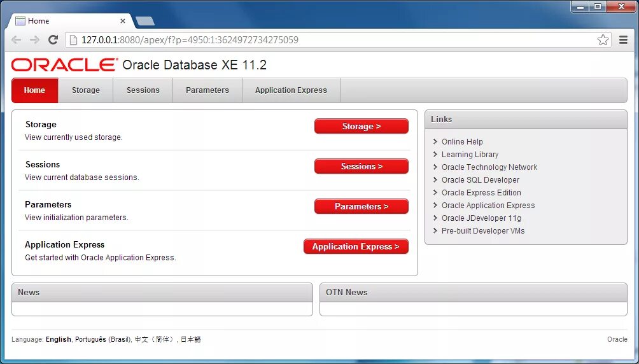
Task: Click the Oracle footer text
Action: [x=617, y=339]
